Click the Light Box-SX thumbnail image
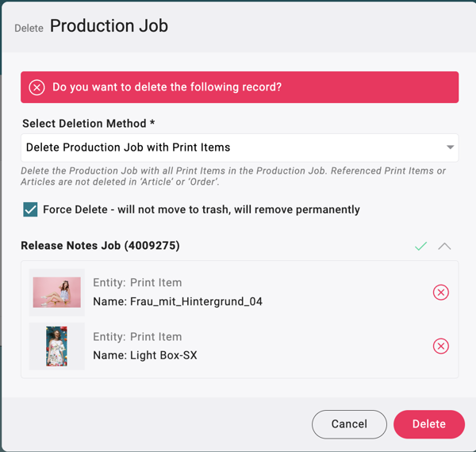The image size is (476, 452). coord(56,346)
